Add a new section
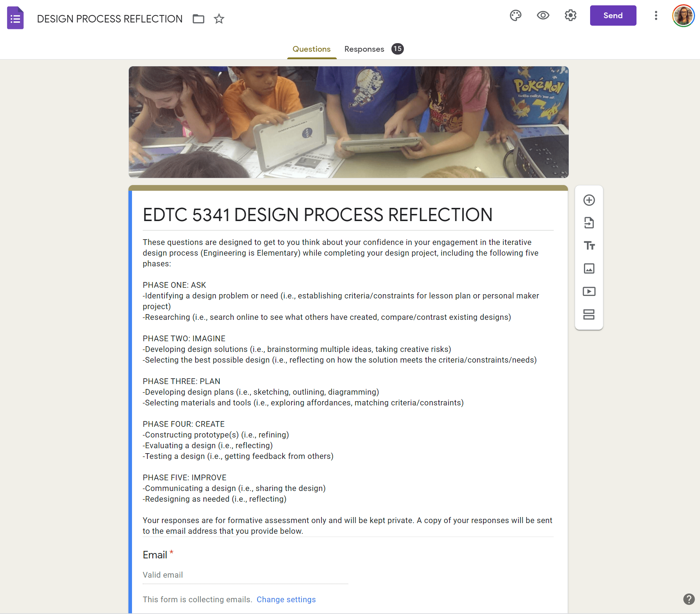The height and width of the screenshot is (614, 700). click(589, 314)
